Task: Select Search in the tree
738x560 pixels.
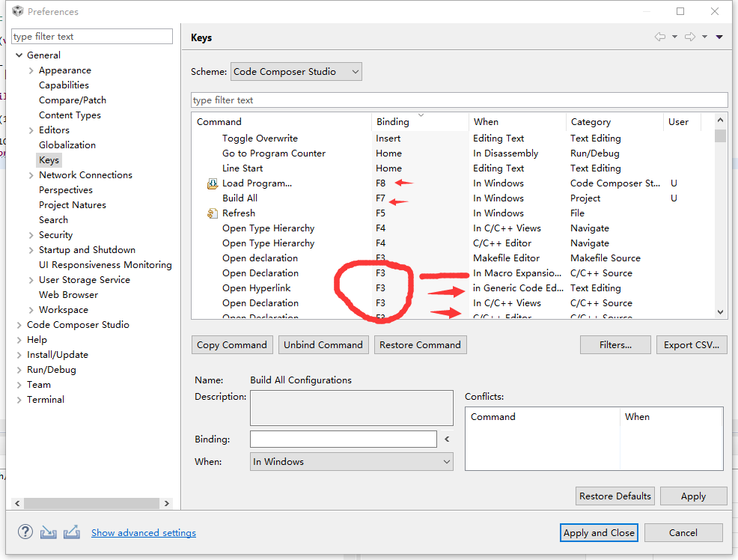Action: point(54,220)
